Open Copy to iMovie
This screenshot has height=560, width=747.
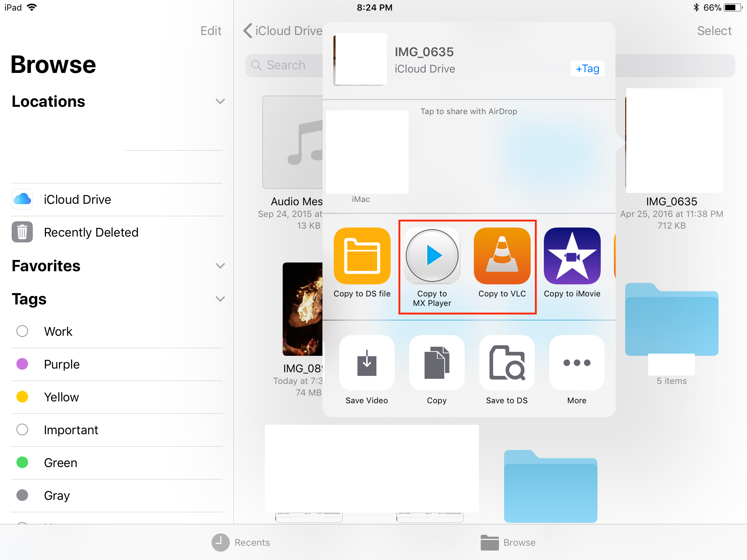pos(572,256)
